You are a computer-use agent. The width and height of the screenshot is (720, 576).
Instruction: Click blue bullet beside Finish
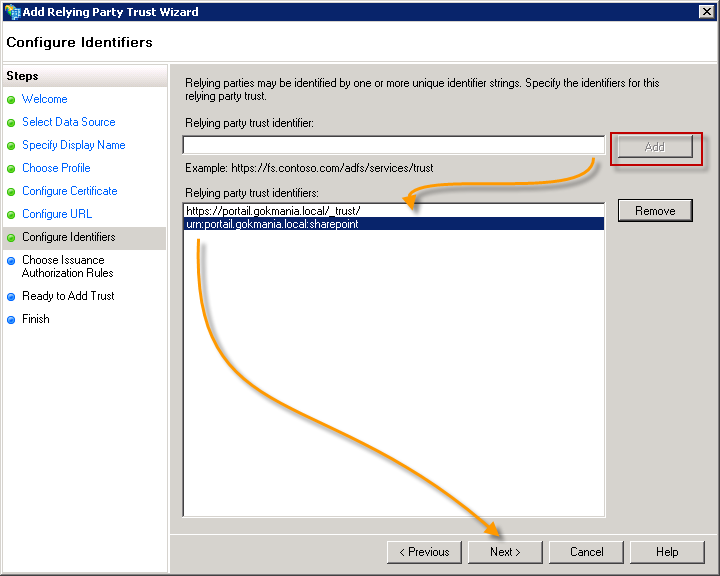click(11, 320)
